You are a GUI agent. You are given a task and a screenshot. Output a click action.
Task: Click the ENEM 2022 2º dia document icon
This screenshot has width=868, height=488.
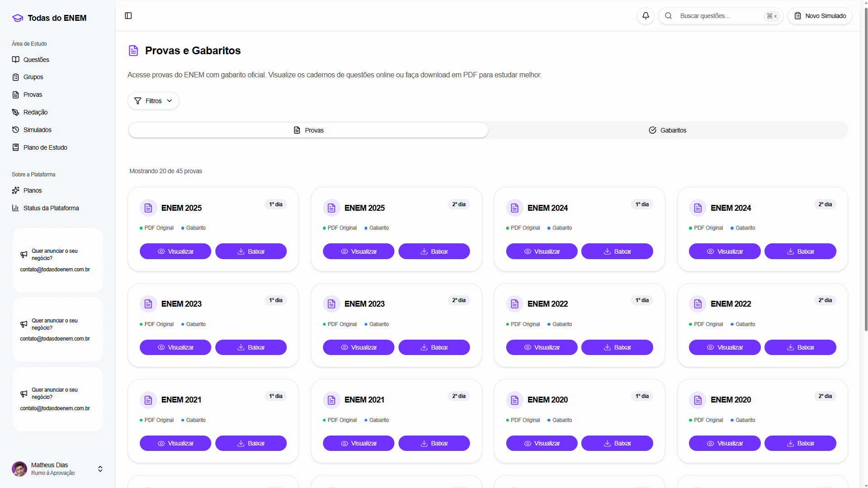[698, 304]
